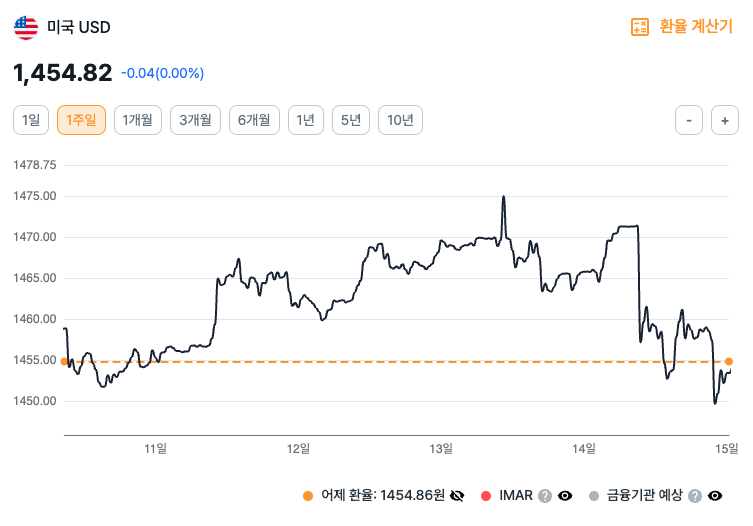Screen dimensions: 753x526
Task: Click the gray 금융기관 예상 legend dot
Action: click(594, 495)
